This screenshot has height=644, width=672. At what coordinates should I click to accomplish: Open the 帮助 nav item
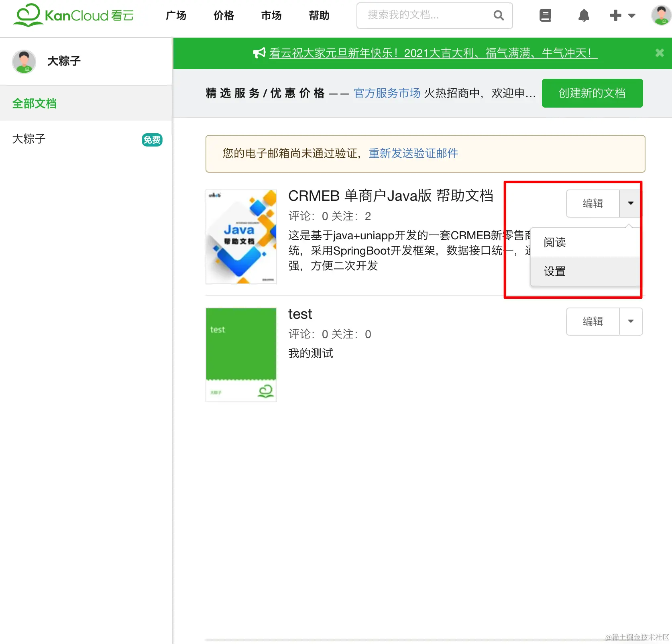point(319,16)
